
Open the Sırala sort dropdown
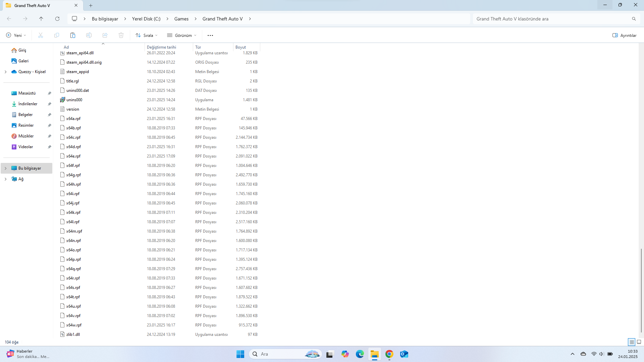click(147, 35)
